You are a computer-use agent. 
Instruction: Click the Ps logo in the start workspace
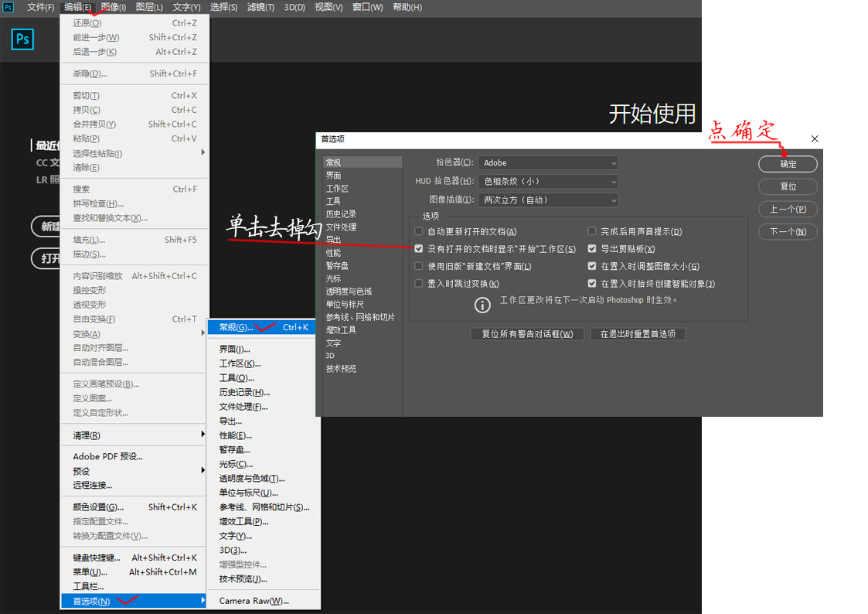(x=22, y=39)
